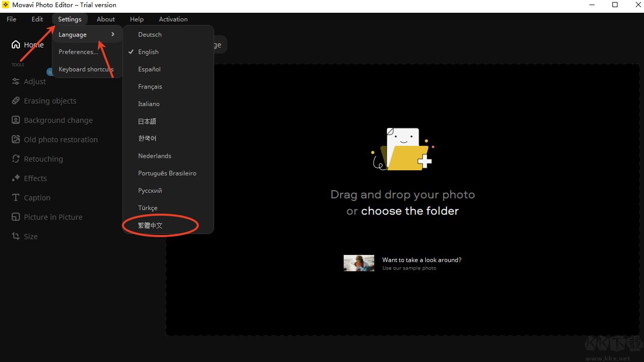Select Türkçe language
Image resolution: width=644 pixels, height=362 pixels.
[168, 208]
